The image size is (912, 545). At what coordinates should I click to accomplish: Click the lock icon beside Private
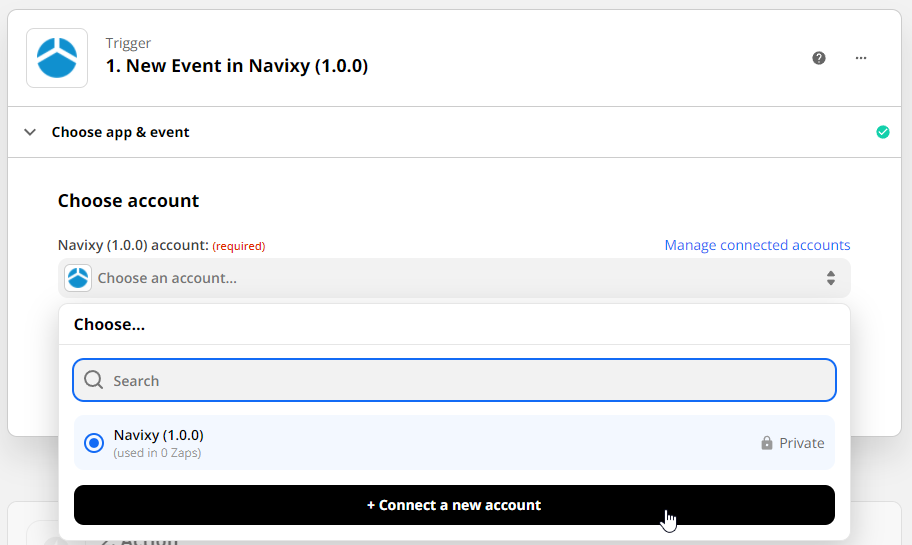pyautogui.click(x=767, y=443)
